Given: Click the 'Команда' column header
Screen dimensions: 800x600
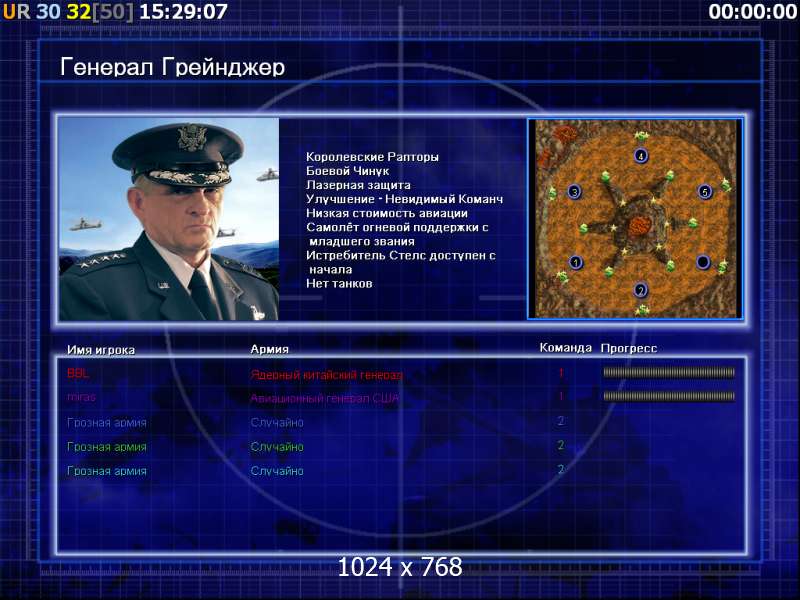Looking at the screenshot, I should (566, 348).
